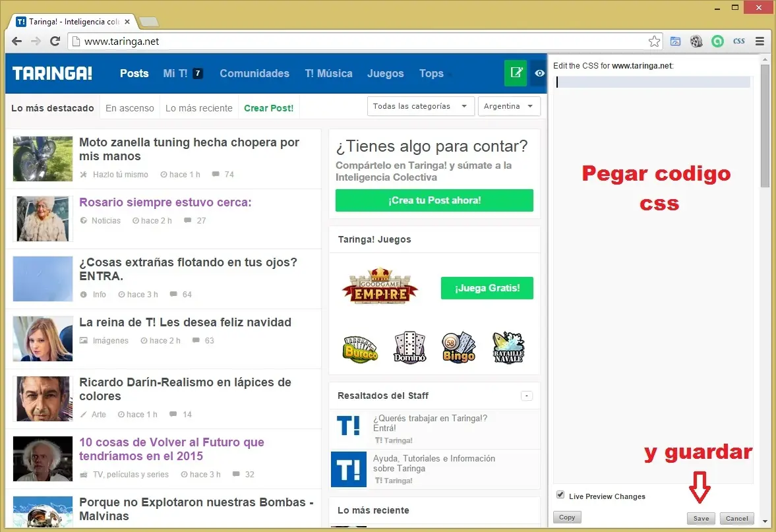Collapse Resaltados del Staff section
Image resolution: width=776 pixels, height=532 pixels.
tap(527, 396)
